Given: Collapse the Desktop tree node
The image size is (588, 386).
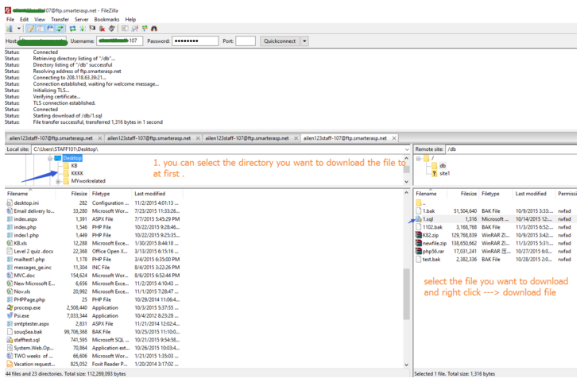Looking at the screenshot, I should 50,159.
